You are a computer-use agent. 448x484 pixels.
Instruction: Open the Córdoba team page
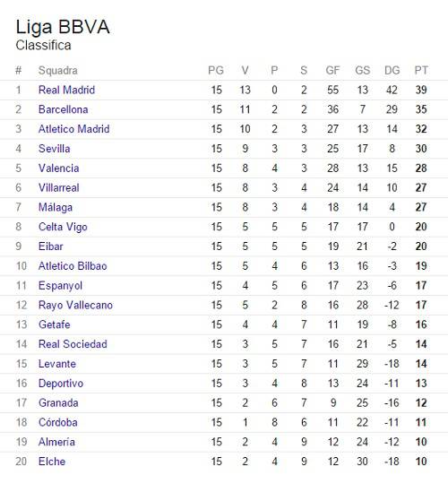58,422
